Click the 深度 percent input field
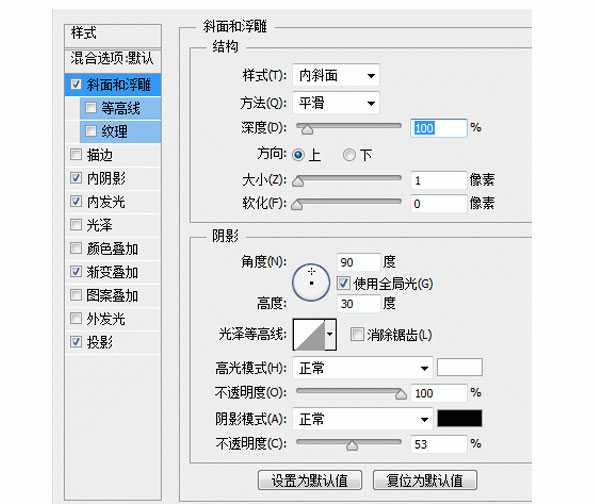The image size is (595, 504). coord(439,128)
